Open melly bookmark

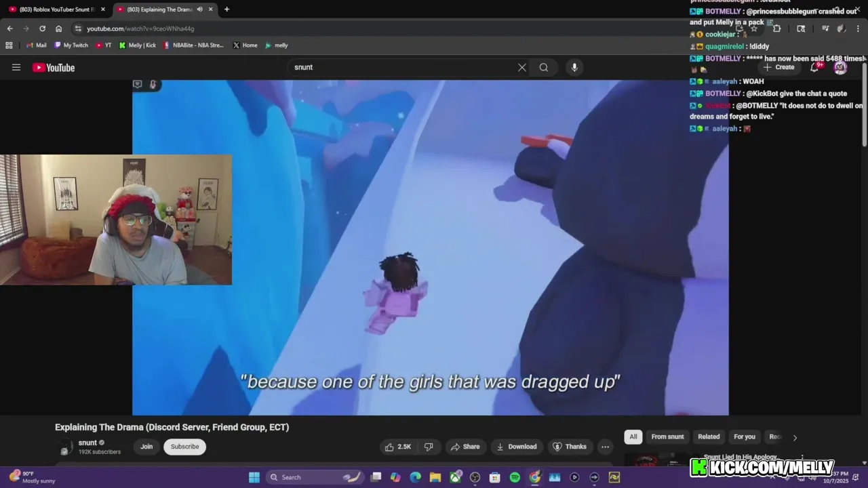point(277,45)
